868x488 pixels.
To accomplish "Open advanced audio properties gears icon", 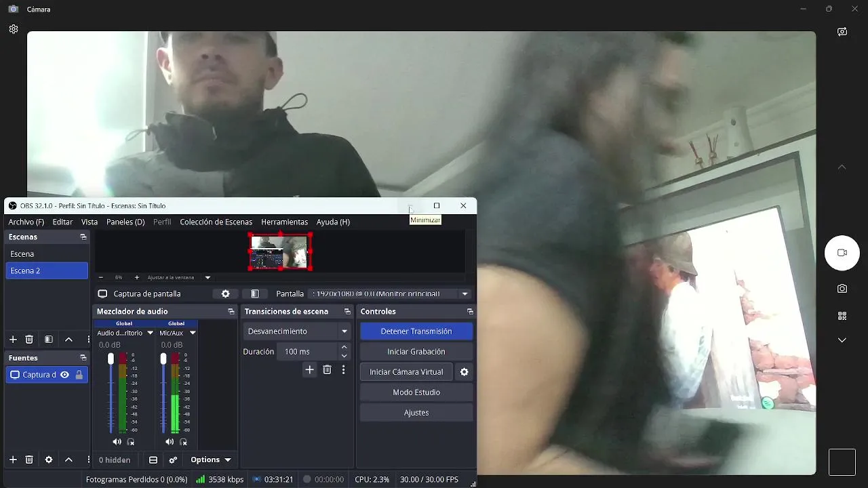I will [x=173, y=460].
